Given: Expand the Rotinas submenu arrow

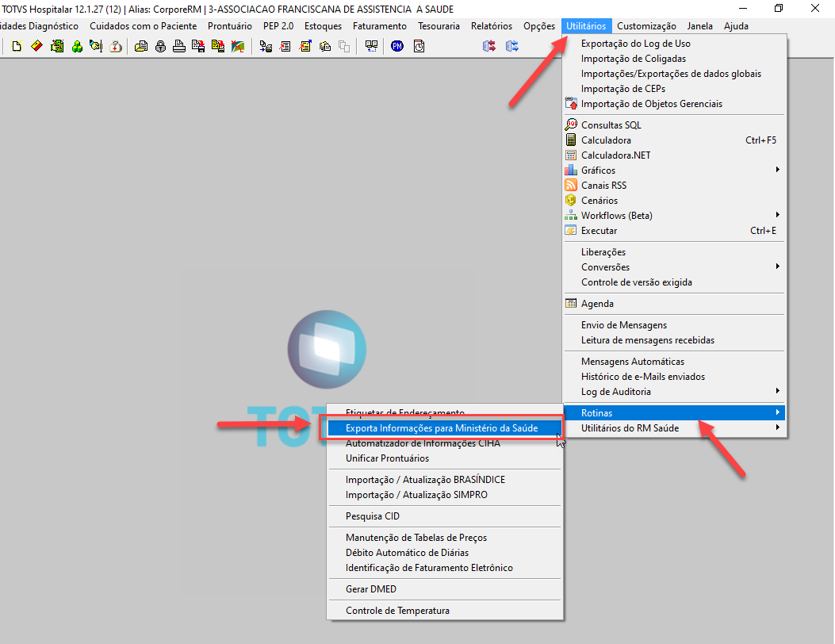Looking at the screenshot, I should pos(777,412).
